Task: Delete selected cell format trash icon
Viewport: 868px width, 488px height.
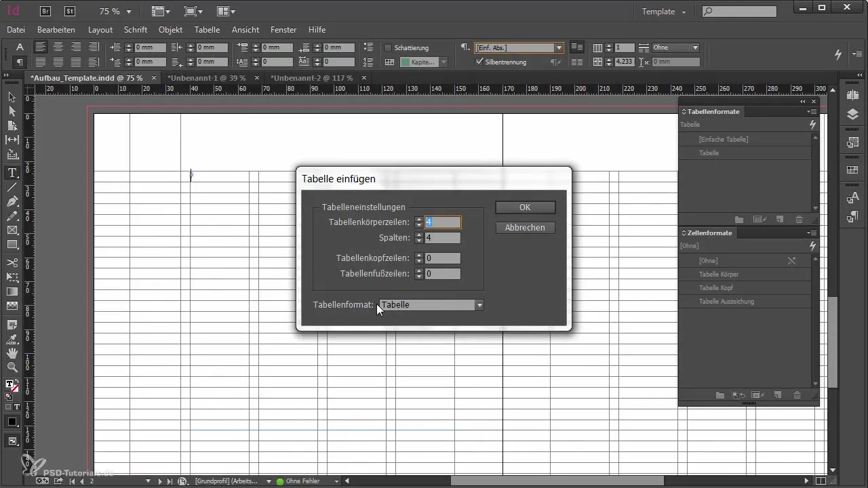Action: 797,395
